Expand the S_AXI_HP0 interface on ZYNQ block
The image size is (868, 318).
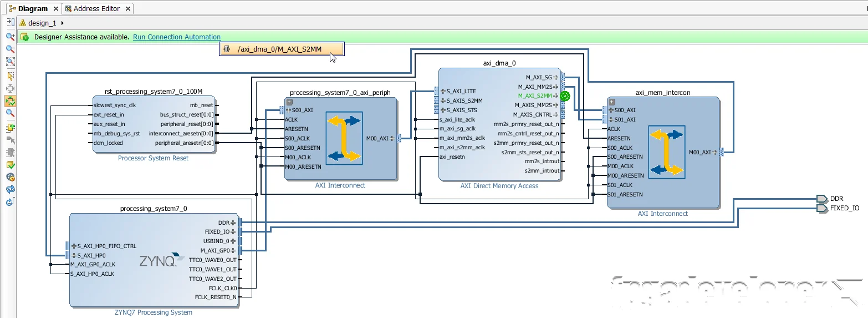pyautogui.click(x=74, y=255)
